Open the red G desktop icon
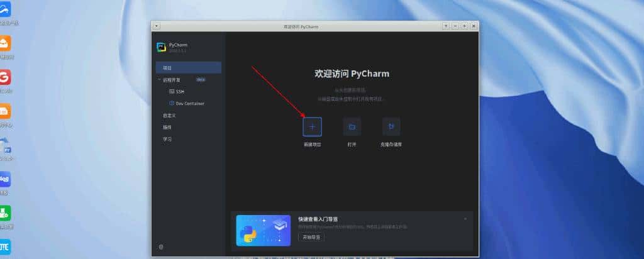 tap(5, 77)
